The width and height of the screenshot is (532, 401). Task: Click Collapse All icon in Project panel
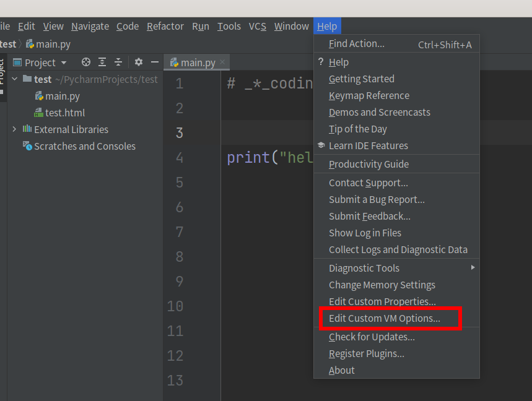pyautogui.click(x=118, y=62)
